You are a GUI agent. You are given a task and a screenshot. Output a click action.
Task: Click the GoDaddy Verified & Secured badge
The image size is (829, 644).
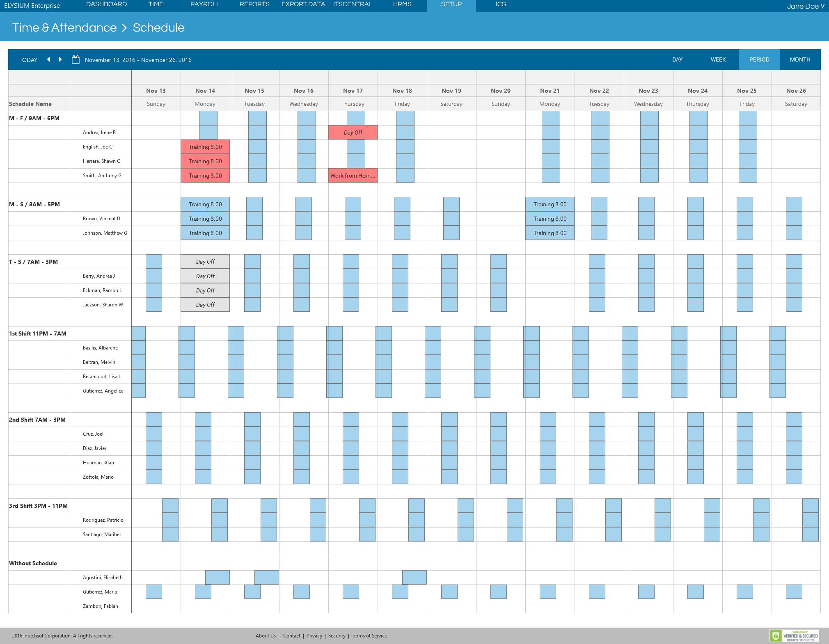point(794,636)
